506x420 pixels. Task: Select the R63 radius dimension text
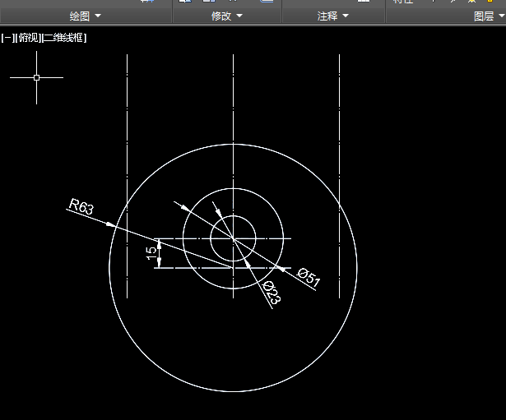pos(81,206)
